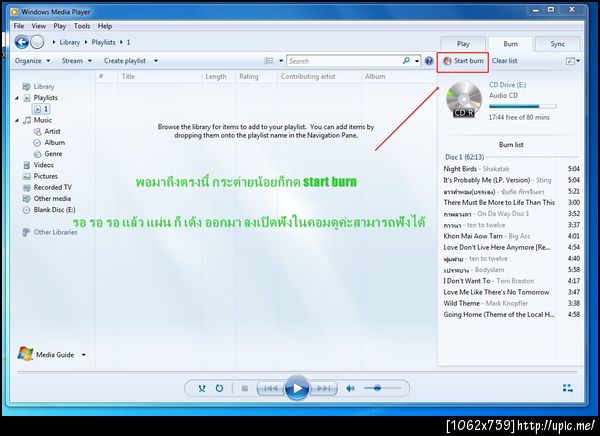Click the Previous track button

pyautogui.click(x=271, y=389)
